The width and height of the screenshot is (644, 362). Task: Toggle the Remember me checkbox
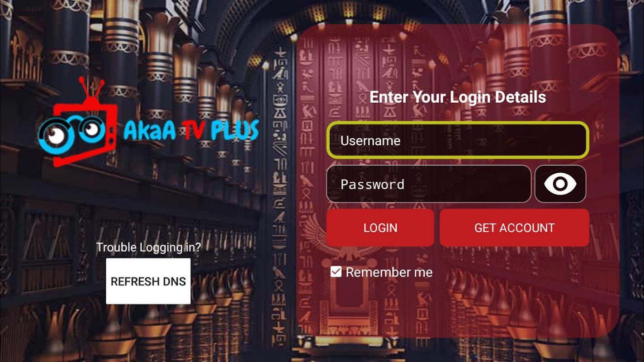click(x=336, y=271)
